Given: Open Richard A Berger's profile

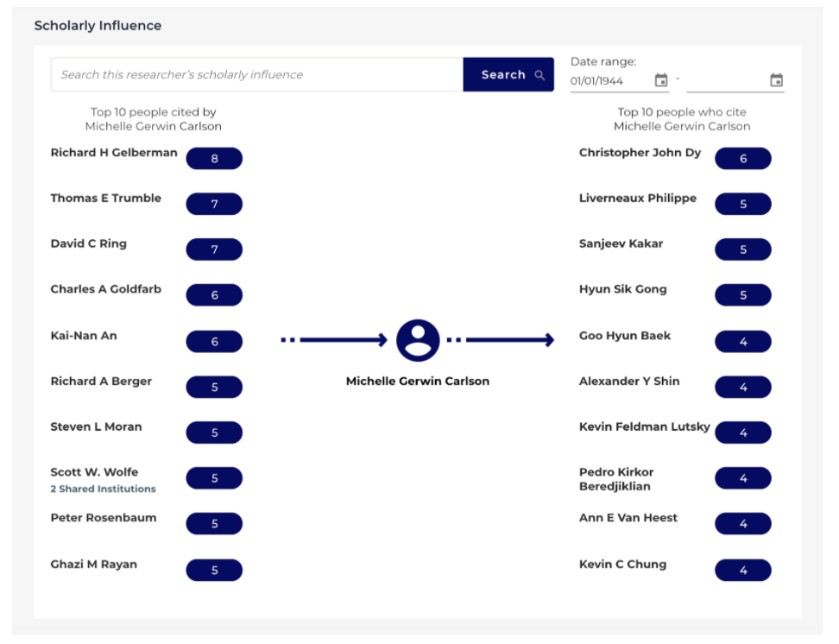Looking at the screenshot, I should pos(101,382).
